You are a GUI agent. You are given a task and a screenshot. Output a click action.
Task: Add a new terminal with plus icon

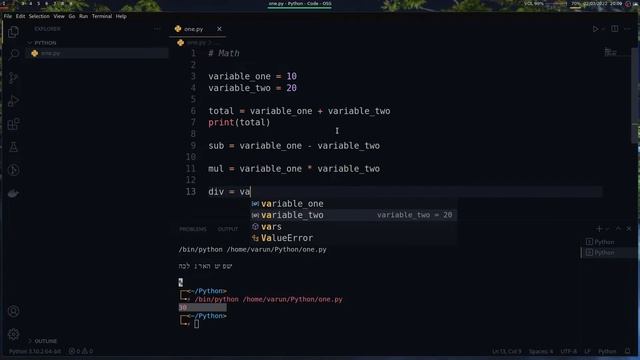pos(599,229)
